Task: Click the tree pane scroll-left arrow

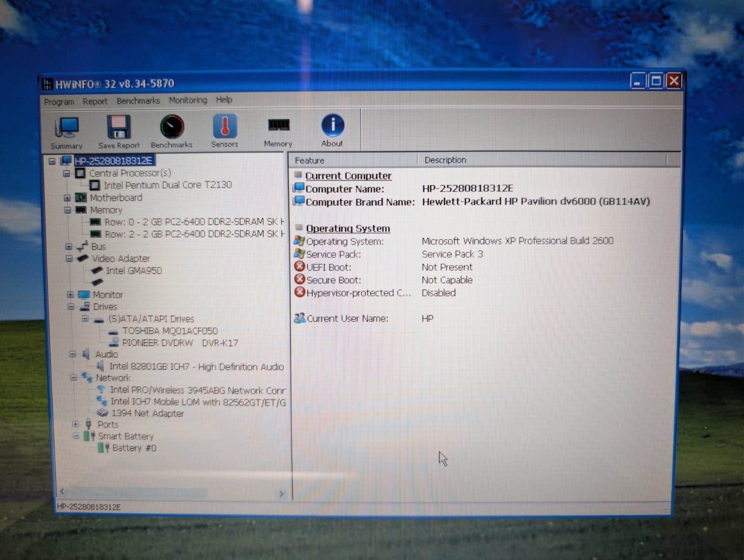Action: coord(62,491)
